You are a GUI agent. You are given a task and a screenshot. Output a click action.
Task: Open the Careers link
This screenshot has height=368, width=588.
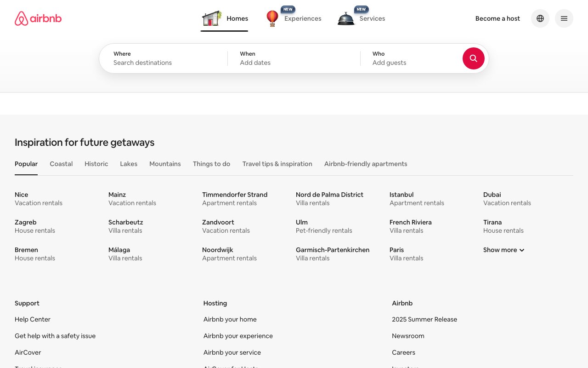(x=403, y=352)
